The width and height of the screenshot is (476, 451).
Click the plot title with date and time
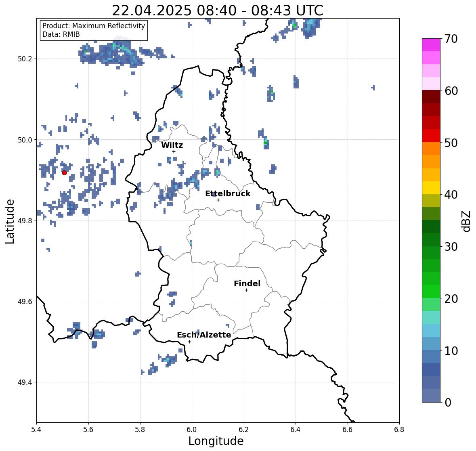[x=218, y=10]
